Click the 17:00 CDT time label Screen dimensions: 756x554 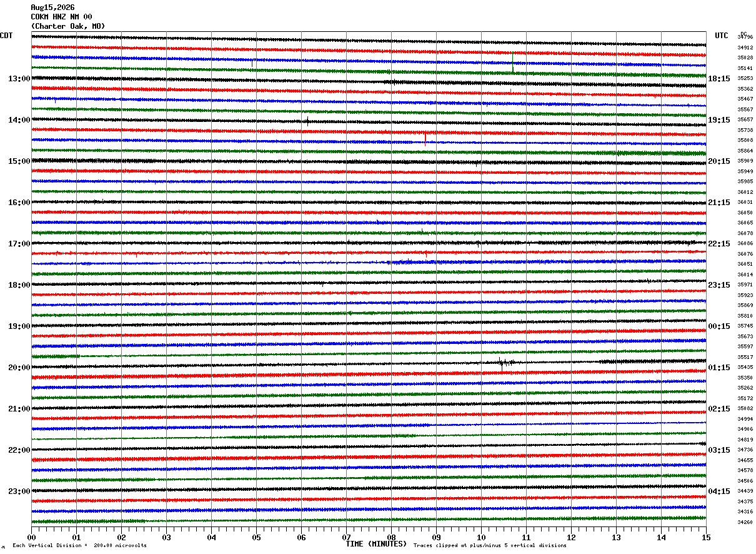tap(19, 244)
